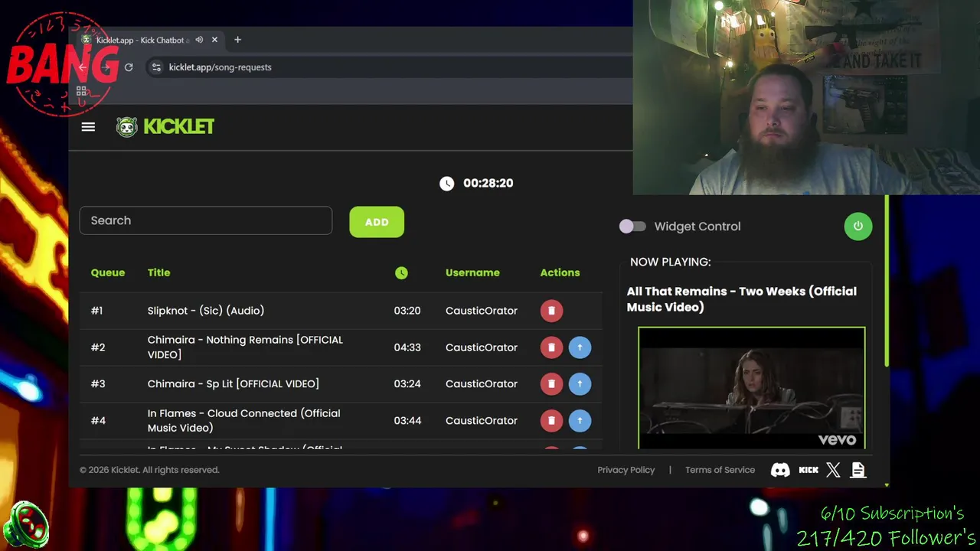The width and height of the screenshot is (980, 551).
Task: Open the Discord icon link
Action: (780, 471)
